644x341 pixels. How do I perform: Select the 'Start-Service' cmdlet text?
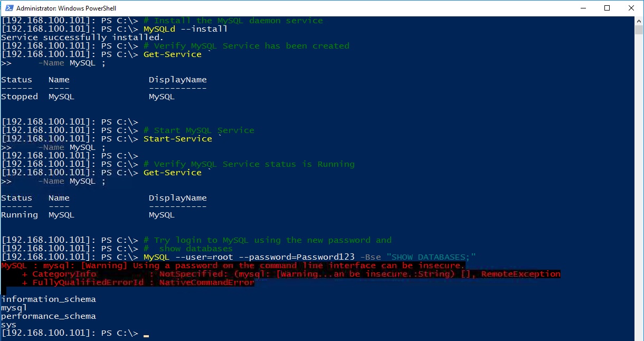pyautogui.click(x=178, y=139)
